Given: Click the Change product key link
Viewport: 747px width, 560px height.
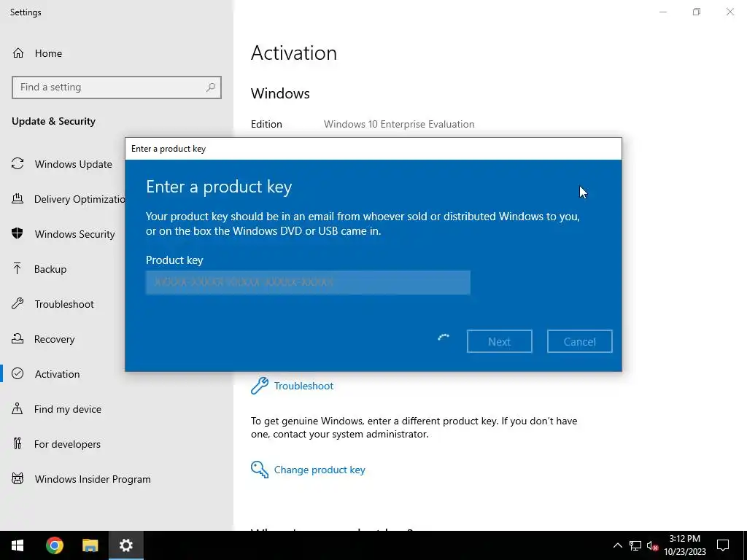Looking at the screenshot, I should click(320, 470).
